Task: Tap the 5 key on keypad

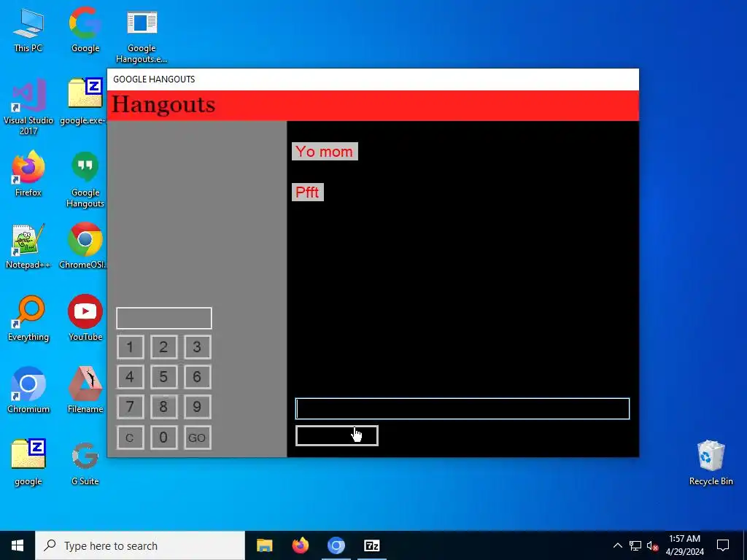Action: (163, 377)
